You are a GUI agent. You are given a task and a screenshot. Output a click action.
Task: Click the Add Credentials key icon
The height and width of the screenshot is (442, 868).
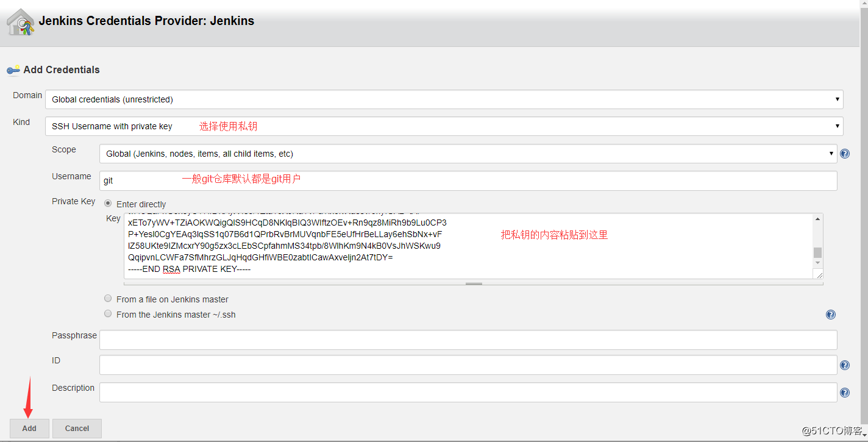(x=13, y=70)
